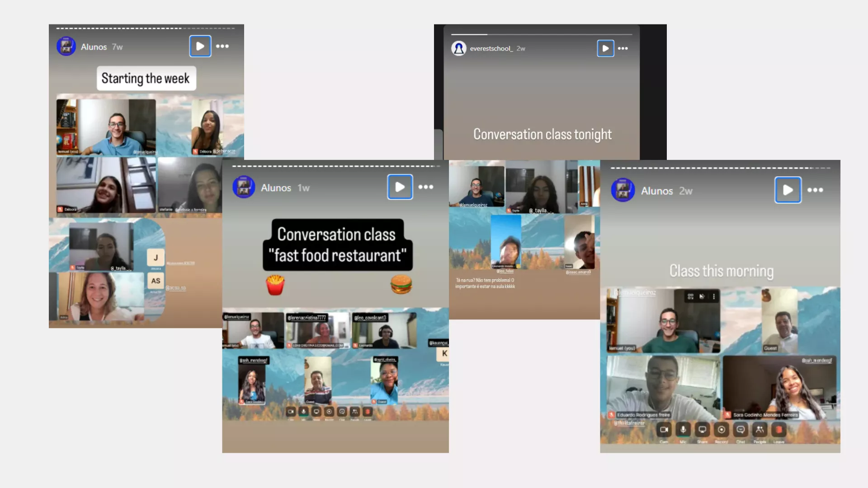Play the 'Class this morning' story
This screenshot has width=868, height=488.
pyautogui.click(x=788, y=190)
